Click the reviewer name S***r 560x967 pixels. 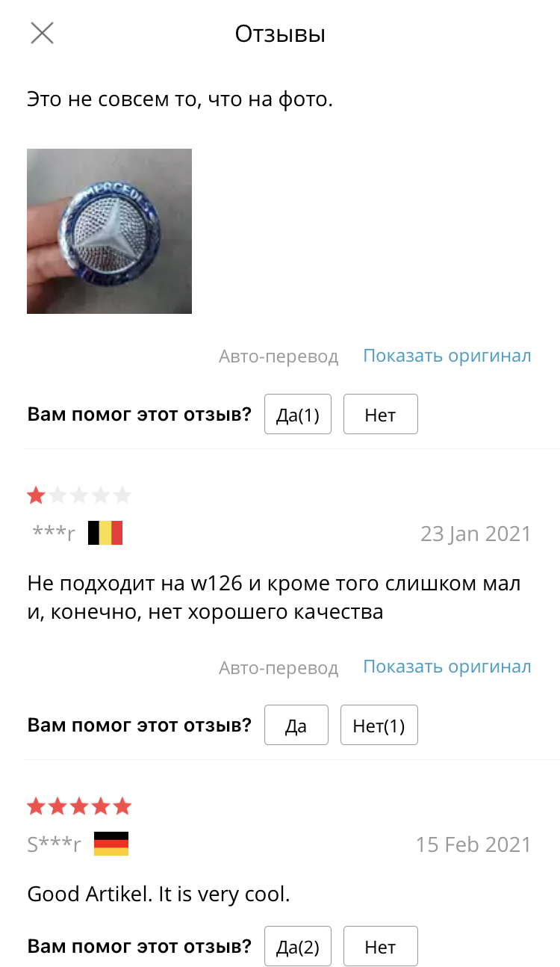coord(54,844)
